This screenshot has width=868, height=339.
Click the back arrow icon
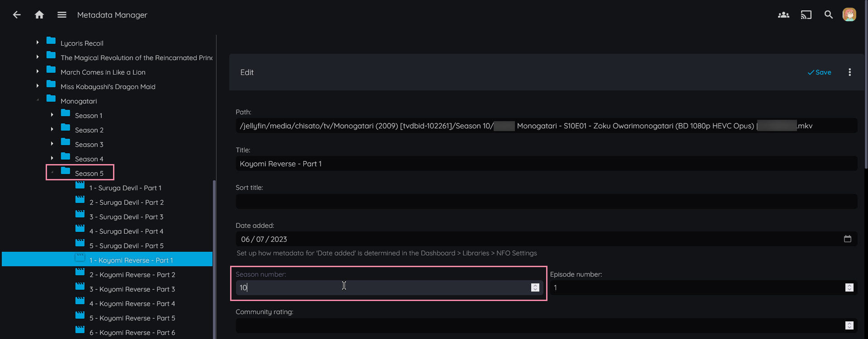pyautogui.click(x=17, y=15)
